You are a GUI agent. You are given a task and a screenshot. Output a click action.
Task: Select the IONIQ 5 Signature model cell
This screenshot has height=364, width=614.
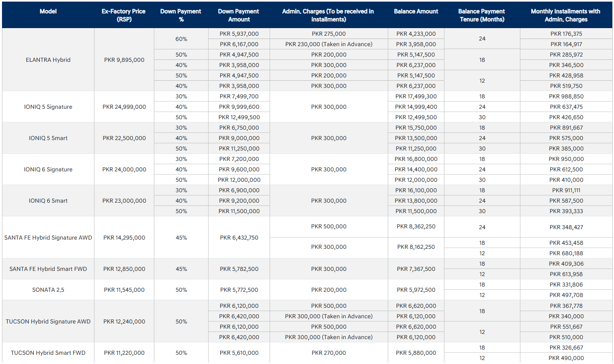[48, 107]
